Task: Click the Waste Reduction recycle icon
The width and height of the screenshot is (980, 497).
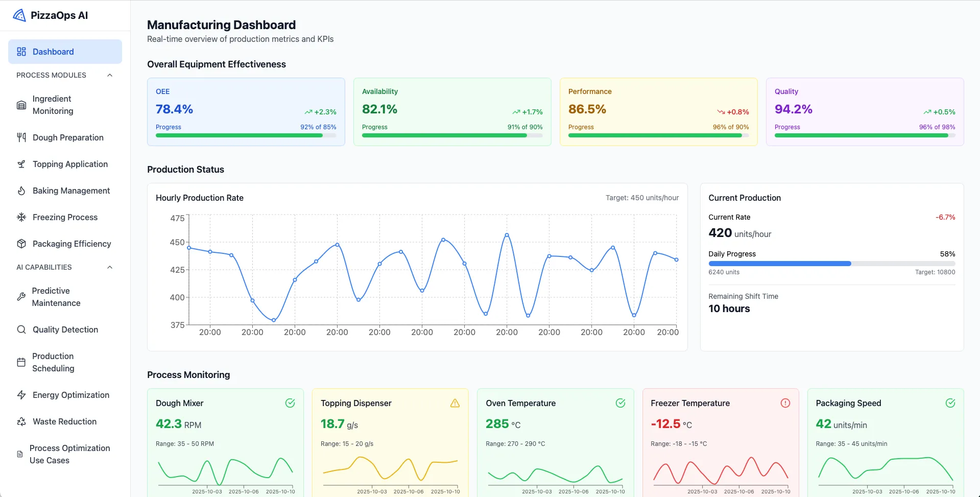Action: click(x=21, y=421)
